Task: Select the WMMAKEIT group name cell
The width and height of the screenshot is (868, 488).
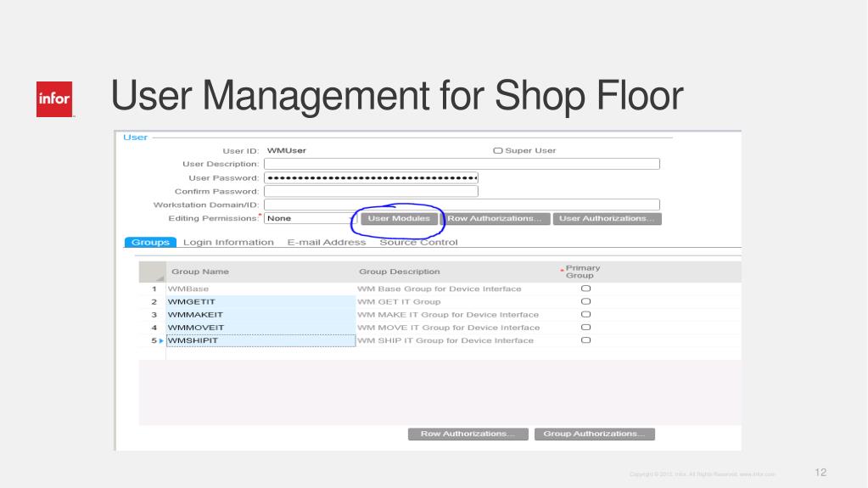Action: coord(260,315)
